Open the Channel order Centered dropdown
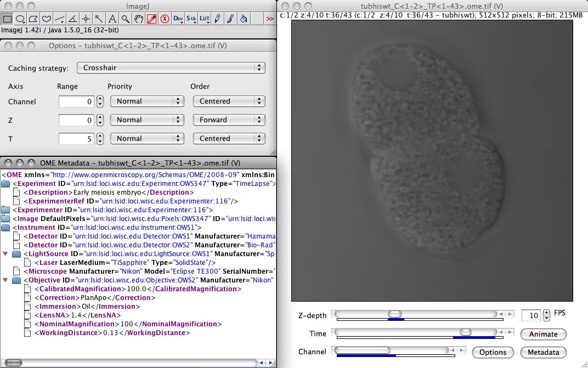588x368 pixels. (x=229, y=101)
